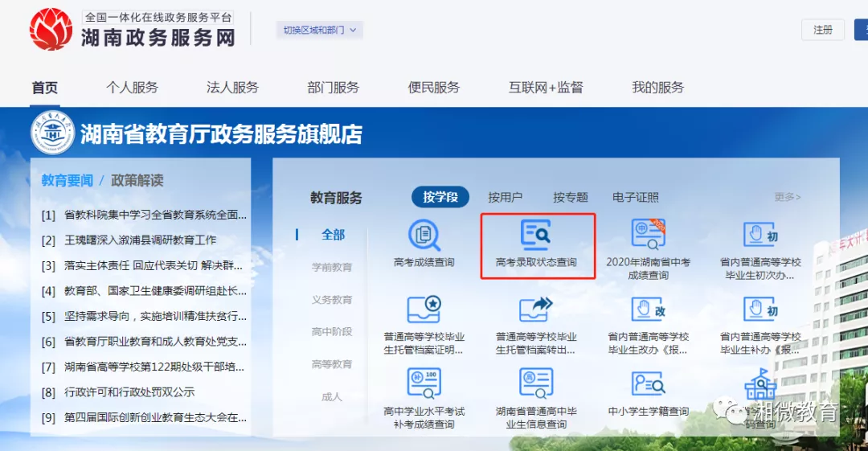This screenshot has width=868, height=451.
Task: Open 我的服务 navigation menu
Action: click(x=658, y=88)
